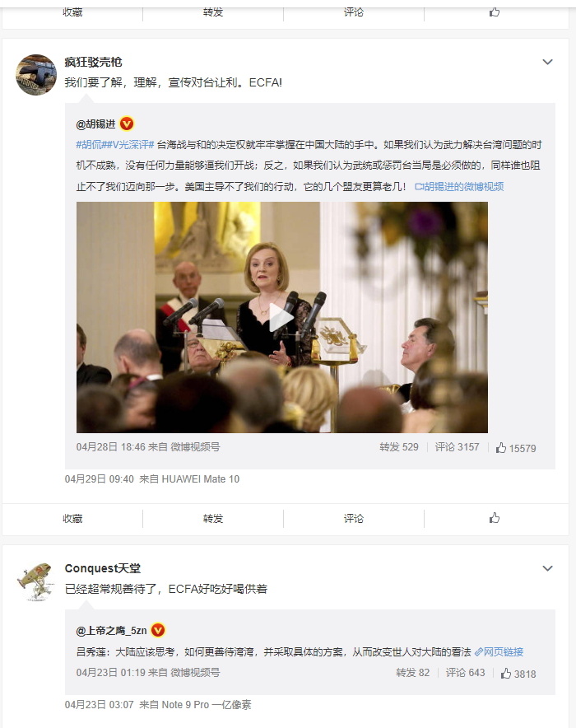View 转发 82 on 上帝之鹰_5zn's quoted post

(412, 672)
